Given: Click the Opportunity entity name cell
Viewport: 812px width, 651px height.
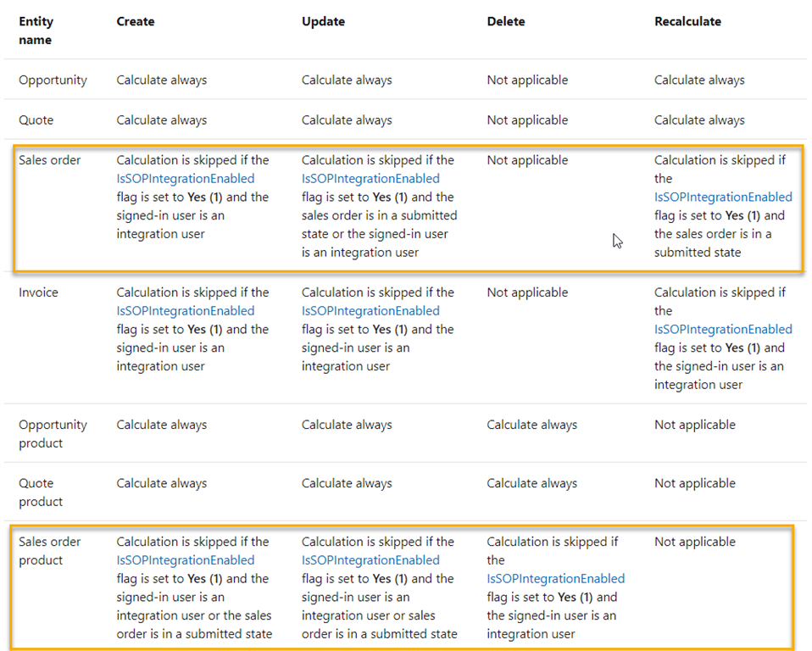Looking at the screenshot, I should coord(53,80).
